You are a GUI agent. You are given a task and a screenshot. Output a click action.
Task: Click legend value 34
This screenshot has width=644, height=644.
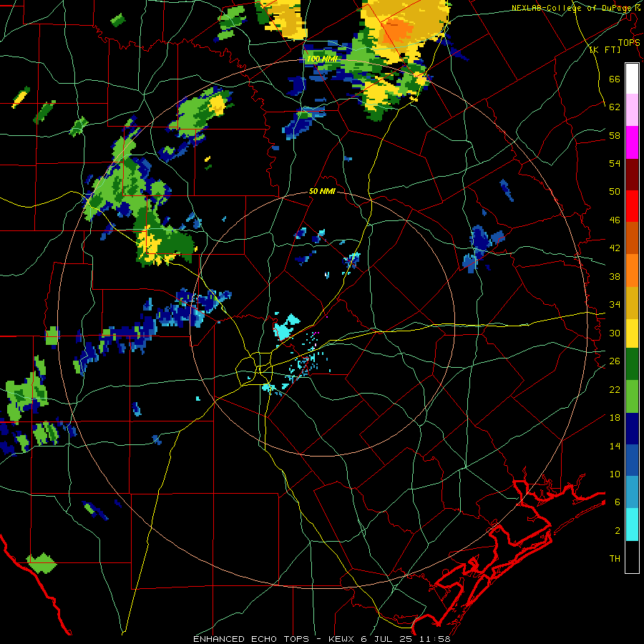pyautogui.click(x=615, y=305)
